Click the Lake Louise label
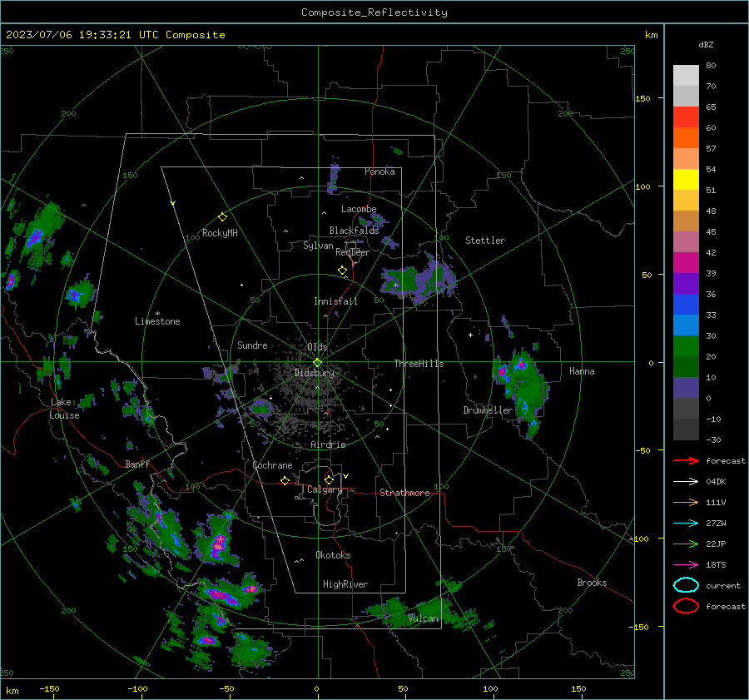This screenshot has width=749, height=700. 64,409
